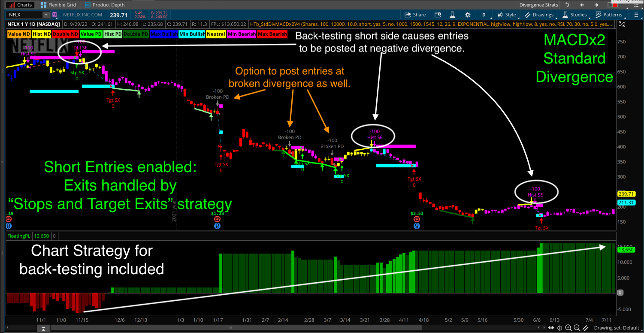Viewport: 644px width, 333px height.
Task: Open the Patterns menu
Action: 609,15
